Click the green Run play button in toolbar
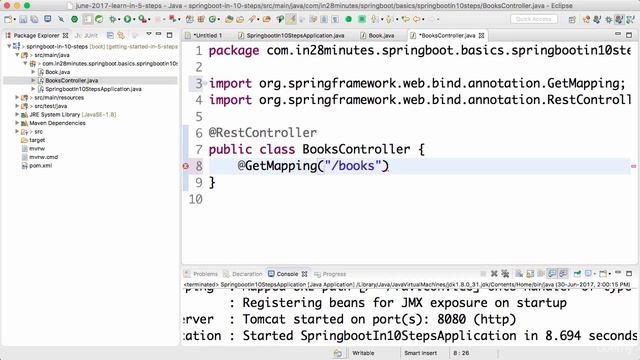Viewport: 640px width, 360px height. [x=128, y=19]
